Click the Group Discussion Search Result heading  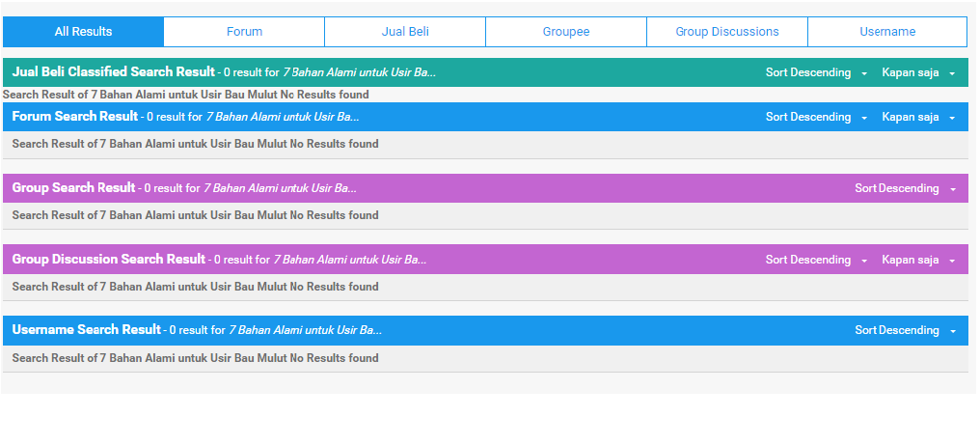[109, 259]
